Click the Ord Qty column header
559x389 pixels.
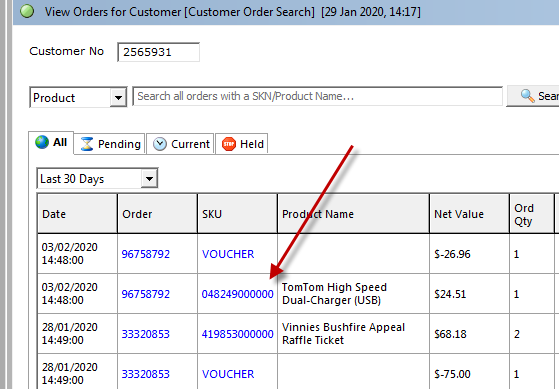pos(532,214)
